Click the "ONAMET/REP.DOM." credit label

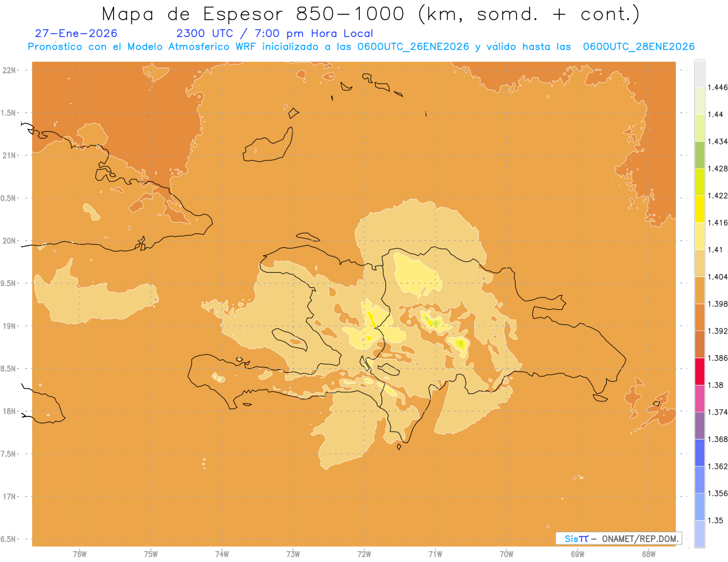(640, 538)
